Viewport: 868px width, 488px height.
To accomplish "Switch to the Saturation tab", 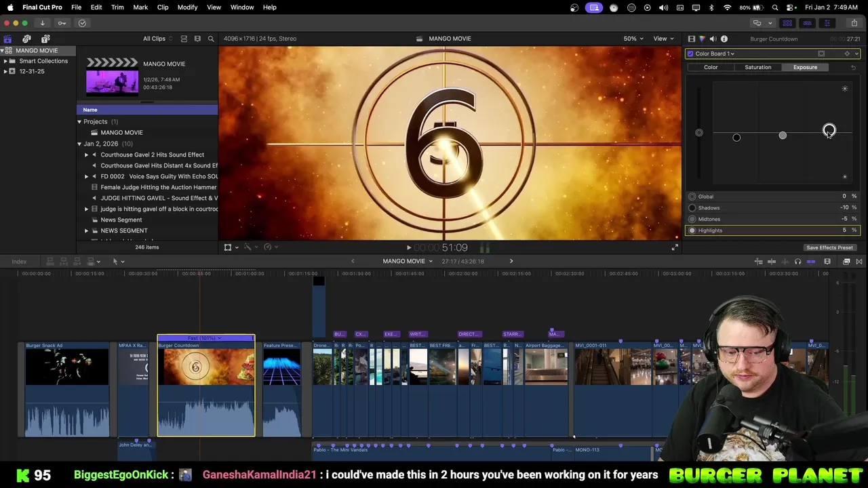I will [x=757, y=67].
